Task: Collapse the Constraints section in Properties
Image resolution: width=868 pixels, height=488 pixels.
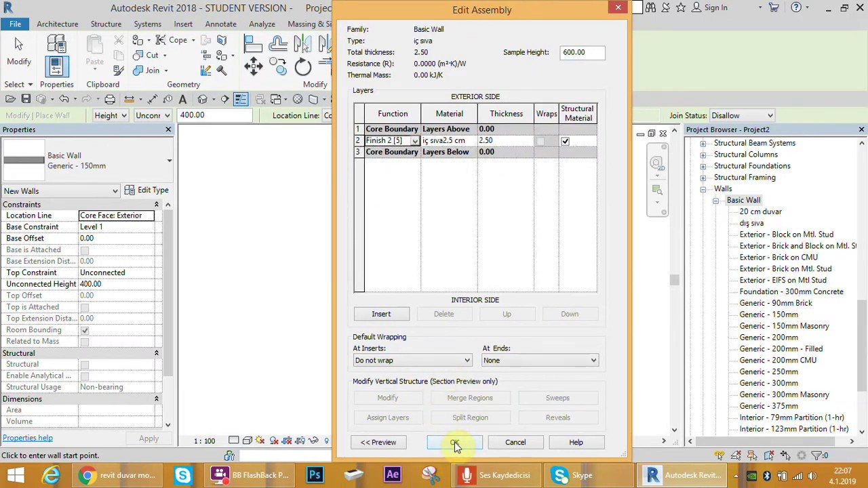Action: 156,205
